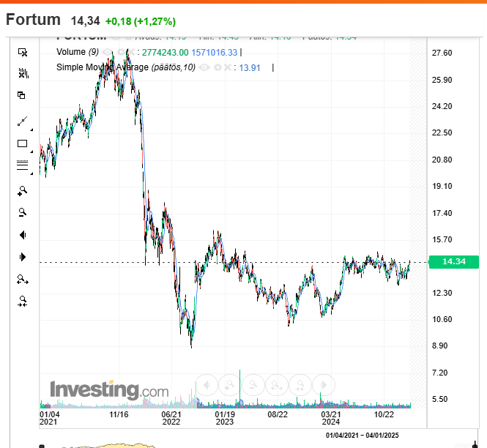
Task: Click the 14.34 current price tag
Action: pos(454,262)
